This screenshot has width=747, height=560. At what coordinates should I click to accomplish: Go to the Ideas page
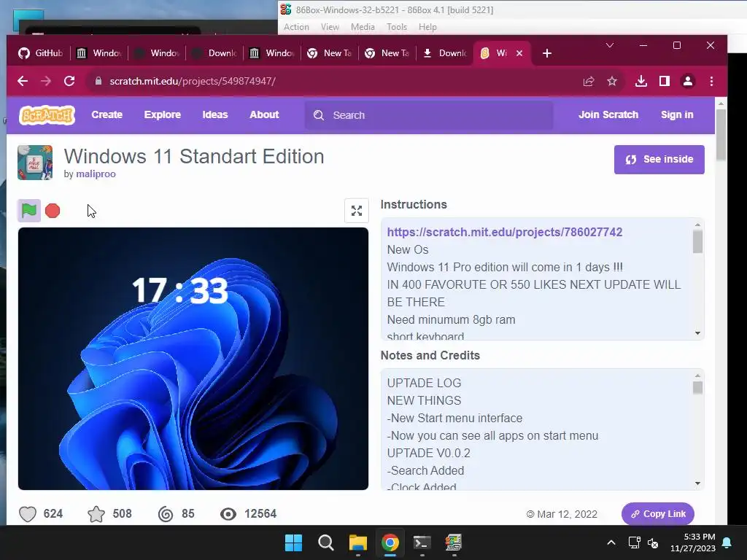click(215, 114)
